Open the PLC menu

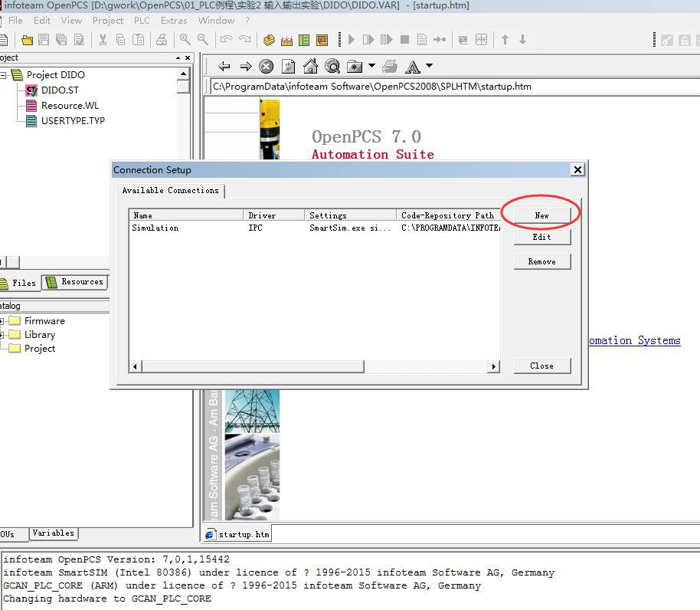coord(142,21)
